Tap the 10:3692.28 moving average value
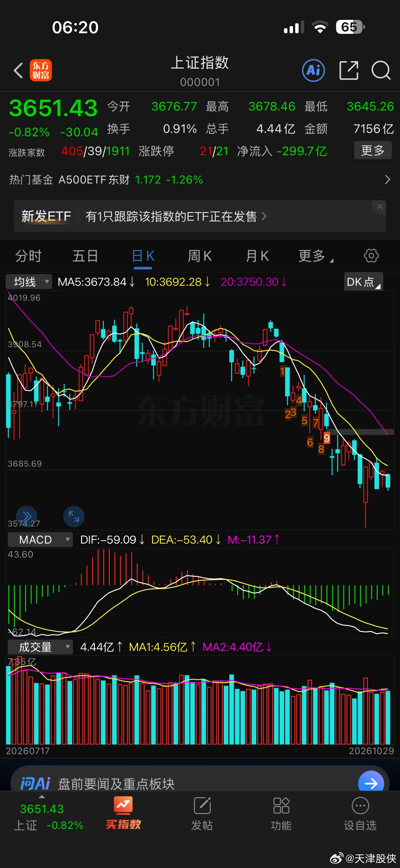Viewport: 400px width, 868px height. pyautogui.click(x=177, y=282)
